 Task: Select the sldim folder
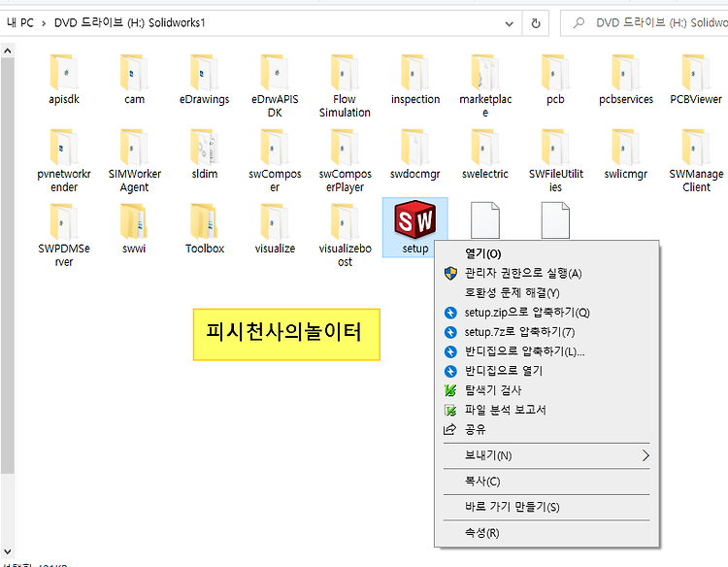(x=204, y=154)
